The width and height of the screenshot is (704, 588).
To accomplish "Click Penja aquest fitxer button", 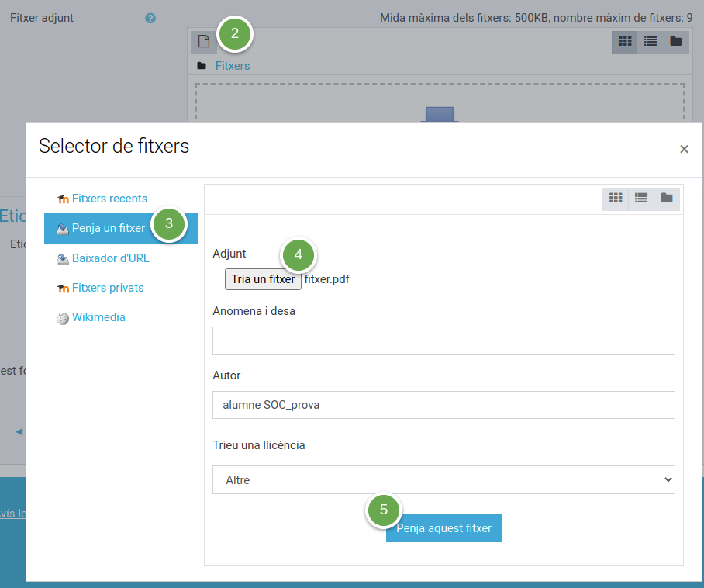I will tap(443, 528).
